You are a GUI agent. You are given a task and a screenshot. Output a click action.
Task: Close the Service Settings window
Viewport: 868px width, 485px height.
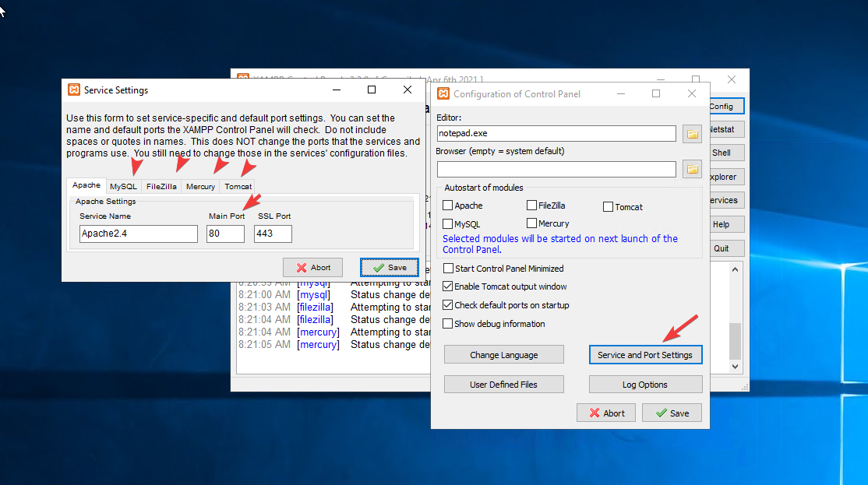[x=408, y=90]
